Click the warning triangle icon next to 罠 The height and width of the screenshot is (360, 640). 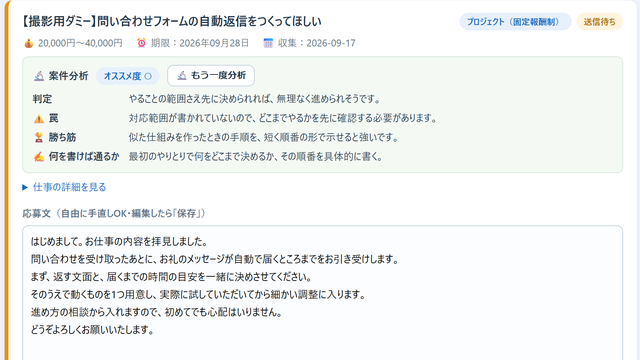[39, 119]
